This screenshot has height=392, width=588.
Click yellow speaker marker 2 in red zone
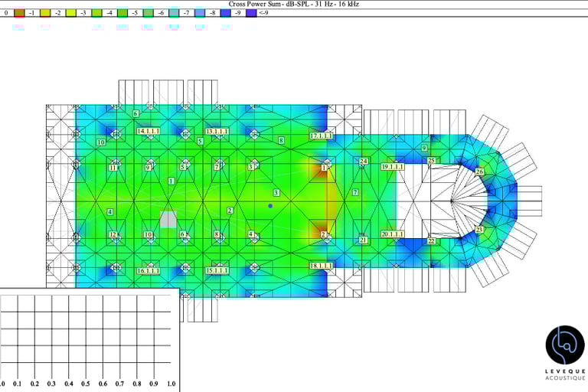tap(323, 235)
